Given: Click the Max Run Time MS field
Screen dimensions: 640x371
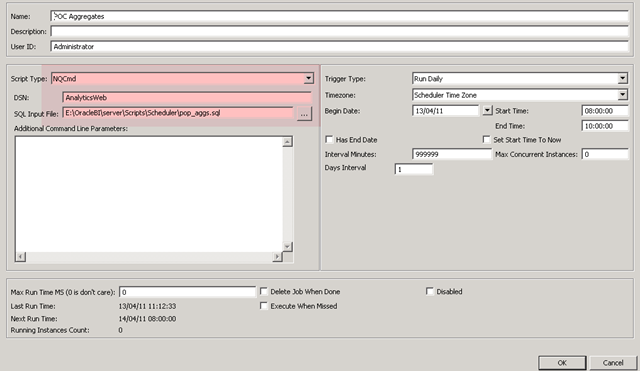Looking at the screenshot, I should coord(187,292).
